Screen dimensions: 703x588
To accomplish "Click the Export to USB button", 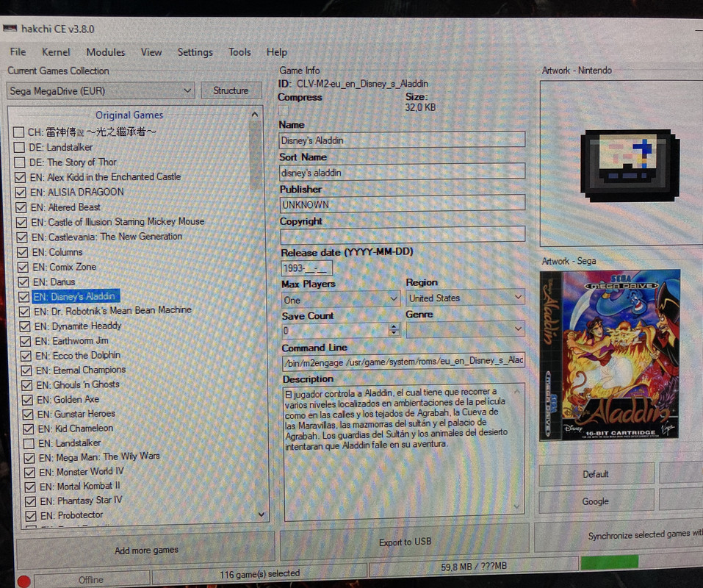I will (x=405, y=542).
